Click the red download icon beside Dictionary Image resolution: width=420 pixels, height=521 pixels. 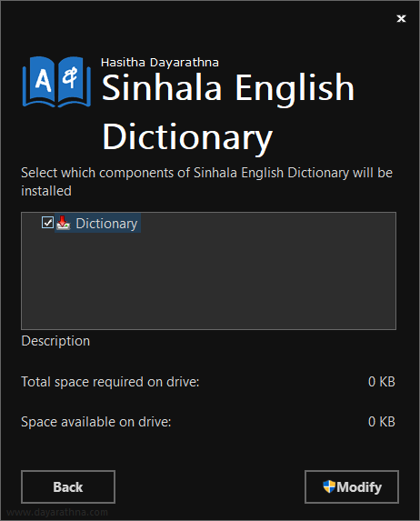(x=63, y=223)
